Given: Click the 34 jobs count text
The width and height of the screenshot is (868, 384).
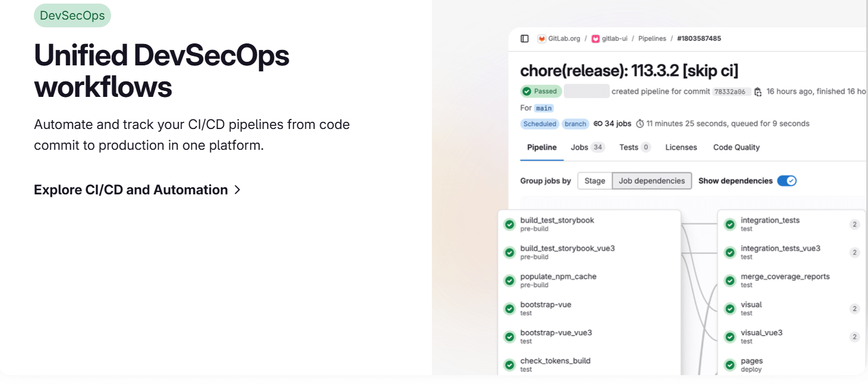Looking at the screenshot, I should coord(618,124).
